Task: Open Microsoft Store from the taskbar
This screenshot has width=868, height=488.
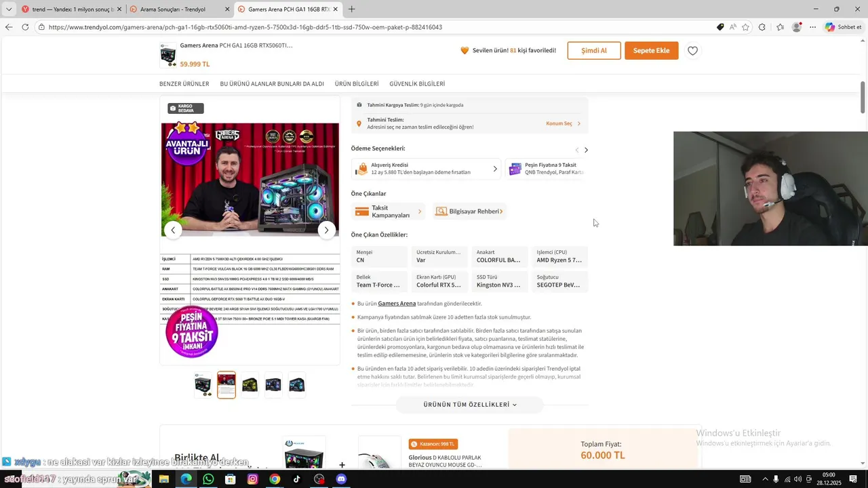Action: coord(231,479)
